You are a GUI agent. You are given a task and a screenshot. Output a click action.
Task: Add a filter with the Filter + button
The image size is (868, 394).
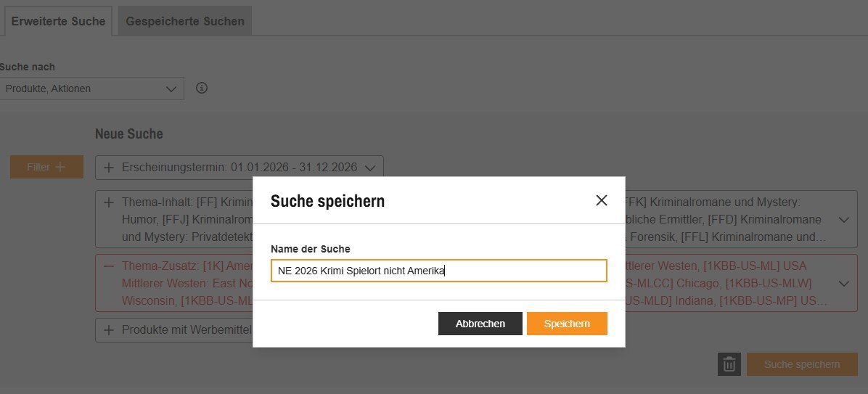46,167
